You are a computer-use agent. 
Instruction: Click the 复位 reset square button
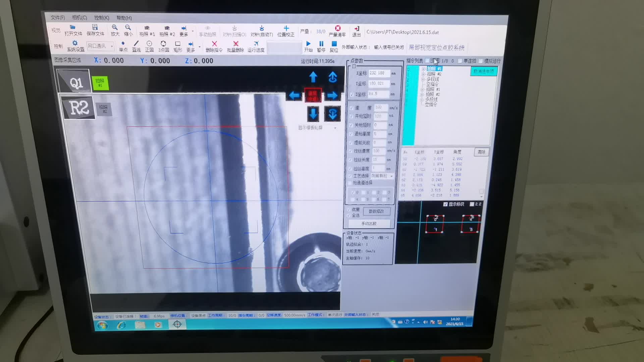(334, 47)
